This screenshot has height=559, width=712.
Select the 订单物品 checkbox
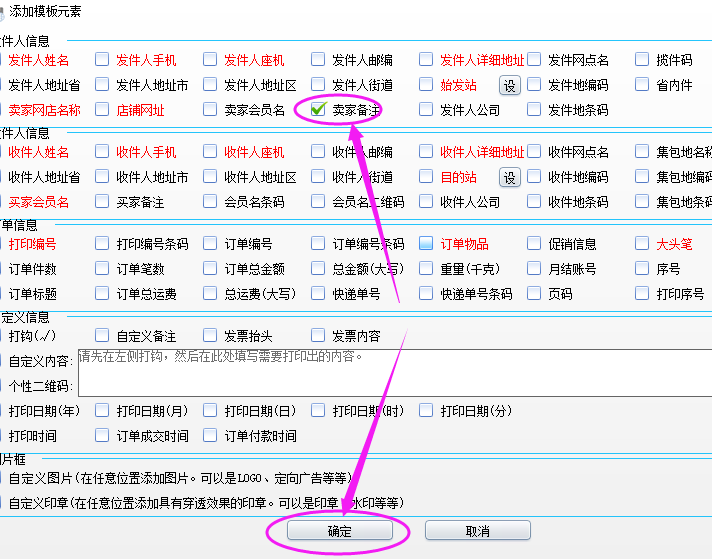[427, 244]
